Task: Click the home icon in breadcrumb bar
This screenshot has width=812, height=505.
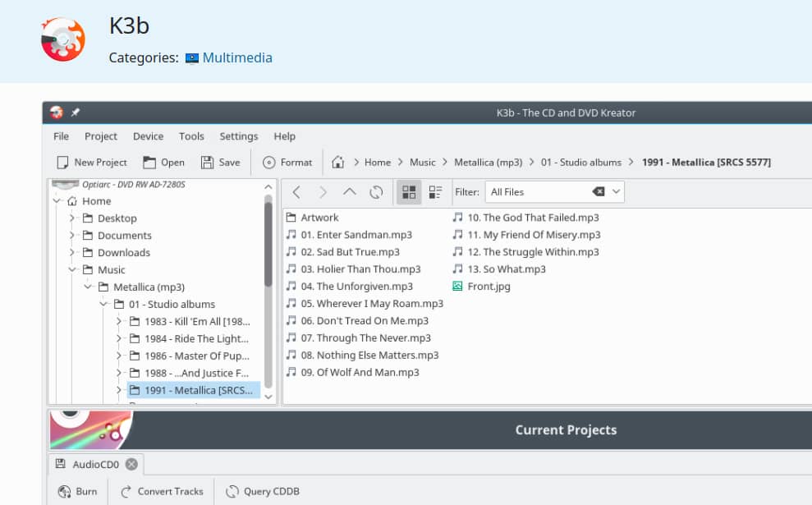Action: 338,162
